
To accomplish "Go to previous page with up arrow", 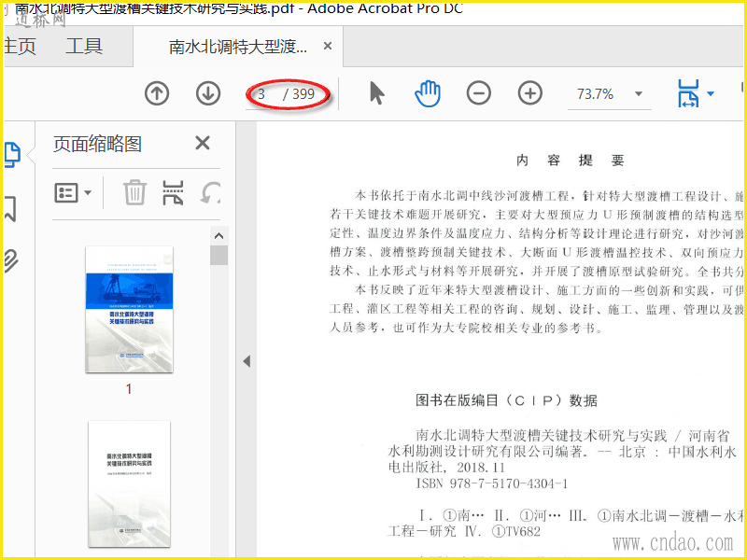I will point(157,93).
